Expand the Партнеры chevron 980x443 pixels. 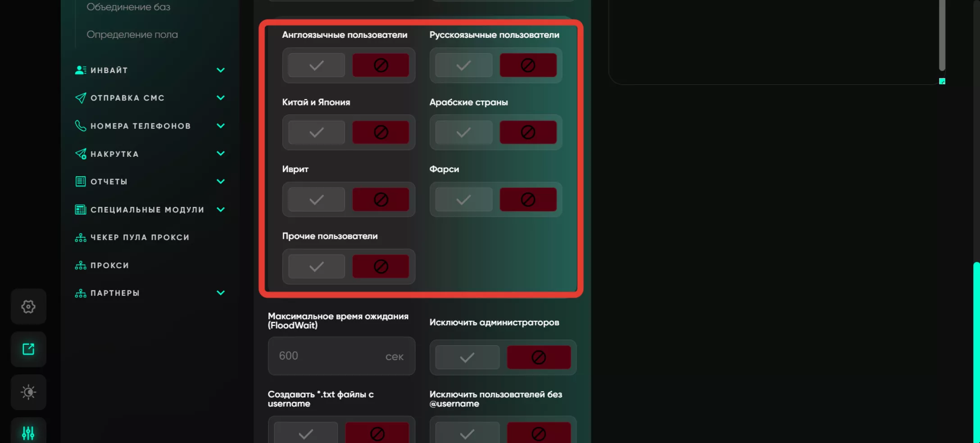pos(221,293)
